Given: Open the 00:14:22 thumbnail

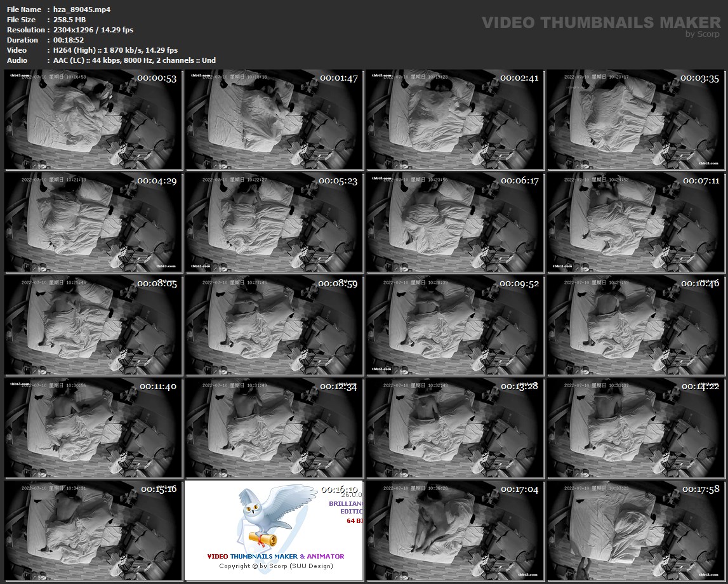Looking at the screenshot, I should coord(636,428).
